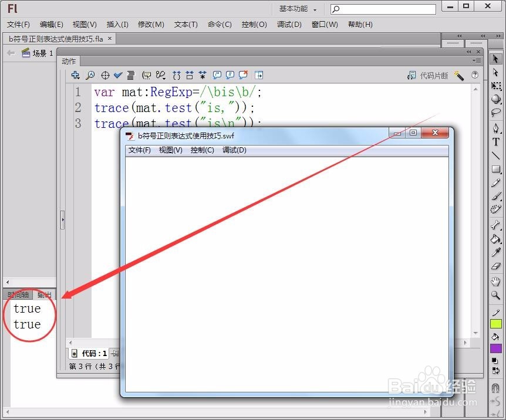Select the Bone tool
This screenshot has height=420, width=506.
click(495, 225)
